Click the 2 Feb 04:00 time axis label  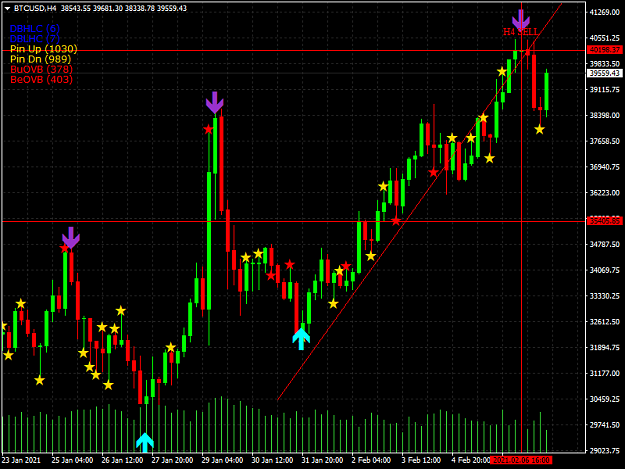pos(371,460)
